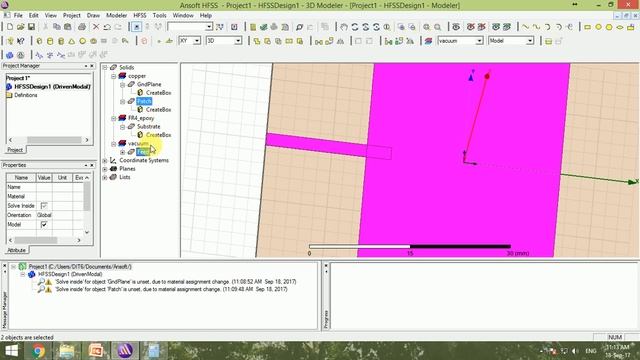Select Definitions folder in Project Manager
Screen dimensions: 640x360
tap(26, 95)
